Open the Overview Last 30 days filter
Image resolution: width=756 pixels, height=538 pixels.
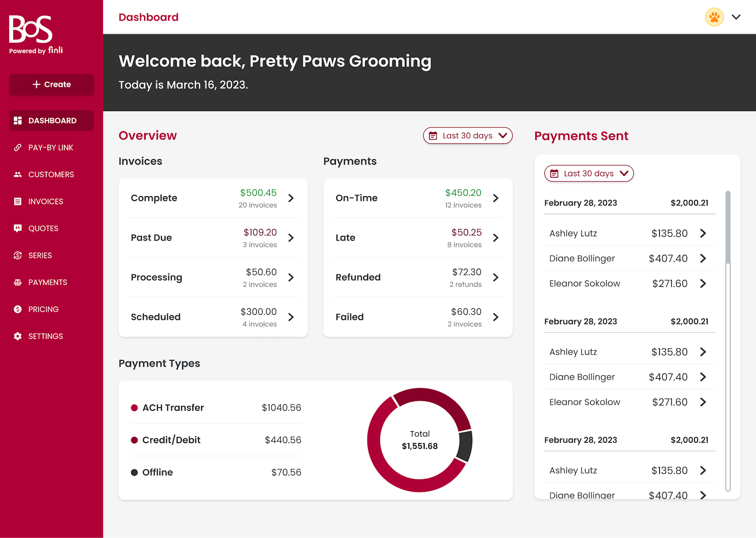pos(468,135)
